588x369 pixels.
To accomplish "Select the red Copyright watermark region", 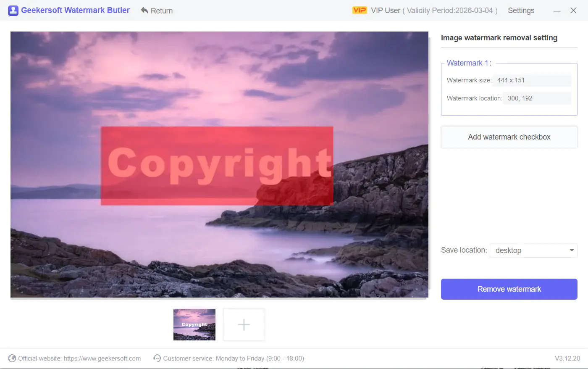I will pyautogui.click(x=217, y=165).
